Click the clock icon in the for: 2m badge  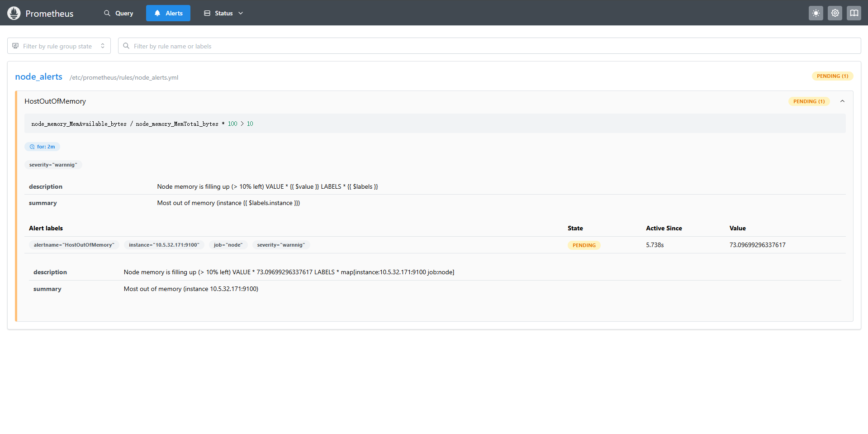tap(32, 147)
